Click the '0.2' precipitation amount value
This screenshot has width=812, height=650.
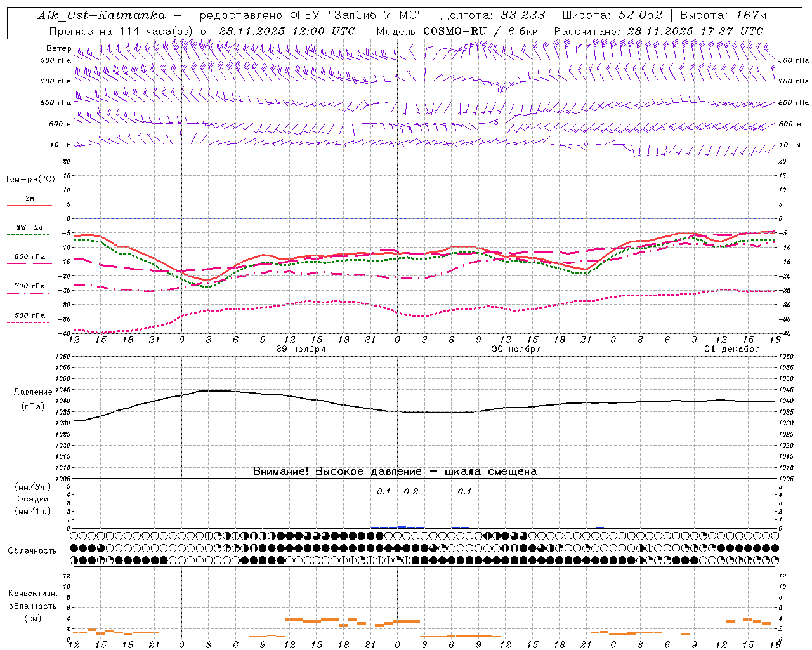(411, 492)
